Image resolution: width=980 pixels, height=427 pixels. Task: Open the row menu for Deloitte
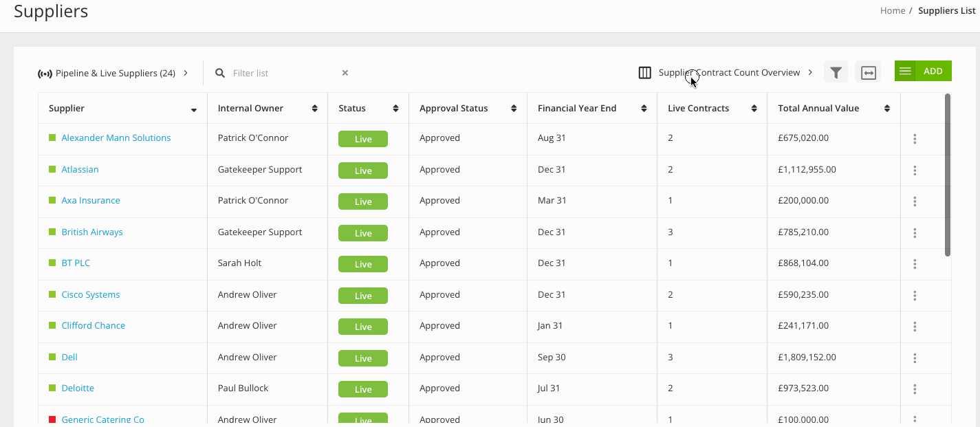pyautogui.click(x=915, y=389)
